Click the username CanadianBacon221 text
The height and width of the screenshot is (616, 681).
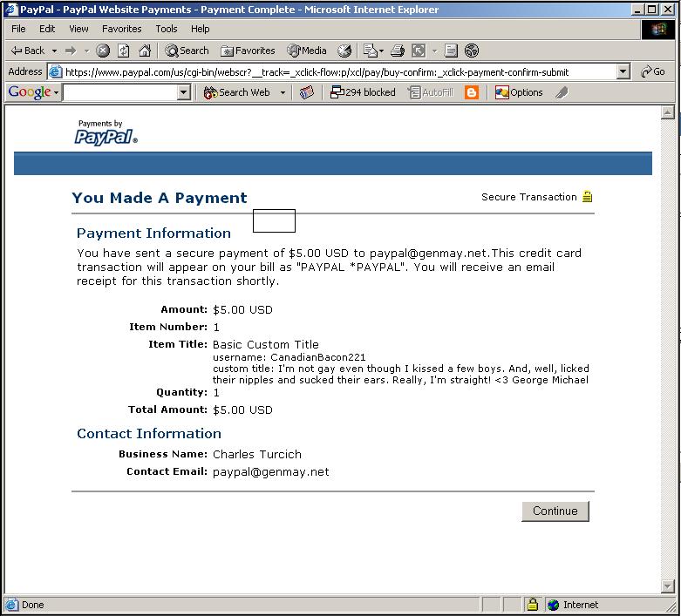click(289, 357)
